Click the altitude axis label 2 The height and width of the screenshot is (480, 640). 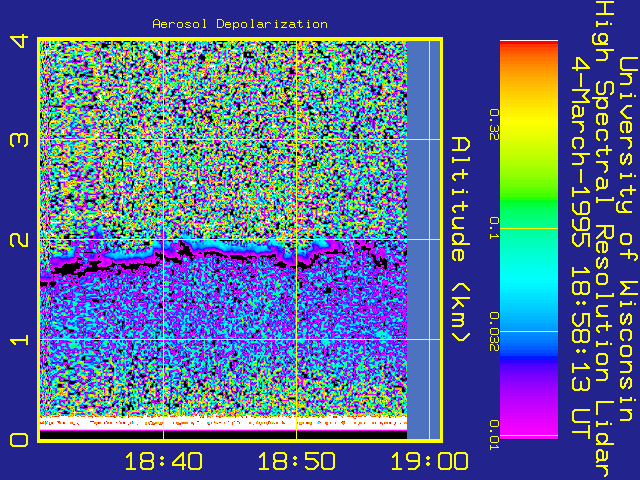20,240
